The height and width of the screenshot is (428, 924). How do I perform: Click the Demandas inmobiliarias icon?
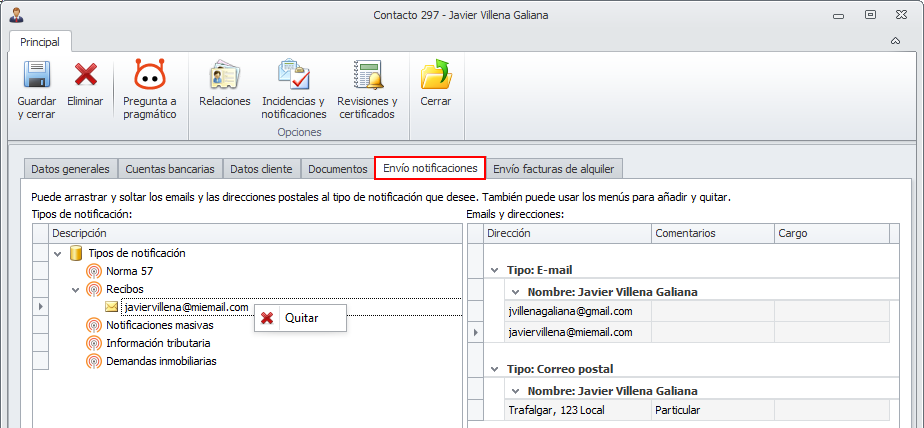coord(93,361)
